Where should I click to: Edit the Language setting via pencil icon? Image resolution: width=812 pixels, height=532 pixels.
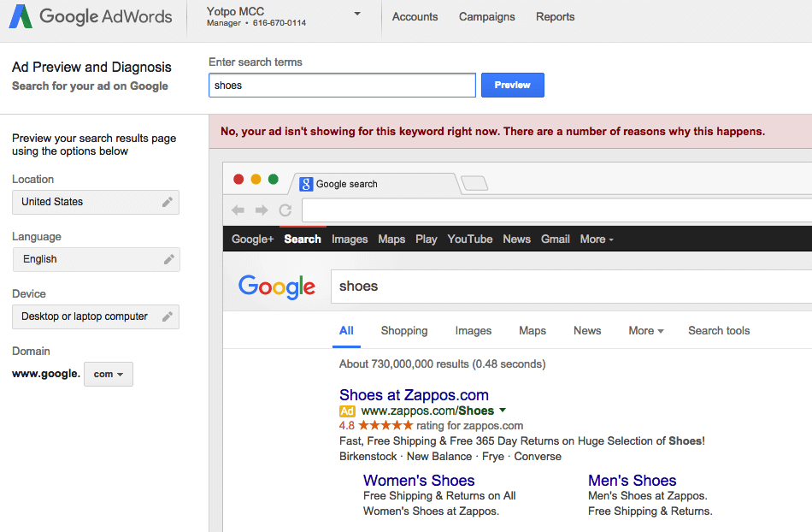pyautogui.click(x=168, y=259)
